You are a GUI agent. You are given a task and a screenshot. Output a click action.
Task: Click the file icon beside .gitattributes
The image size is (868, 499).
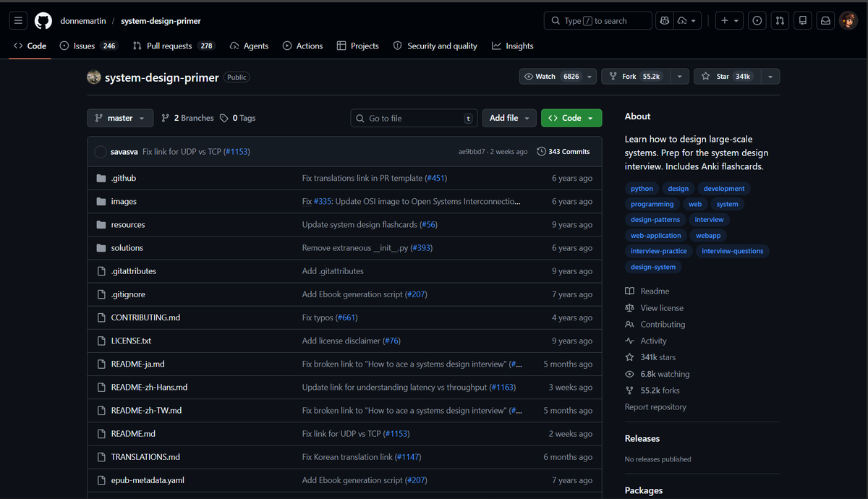[x=101, y=271]
